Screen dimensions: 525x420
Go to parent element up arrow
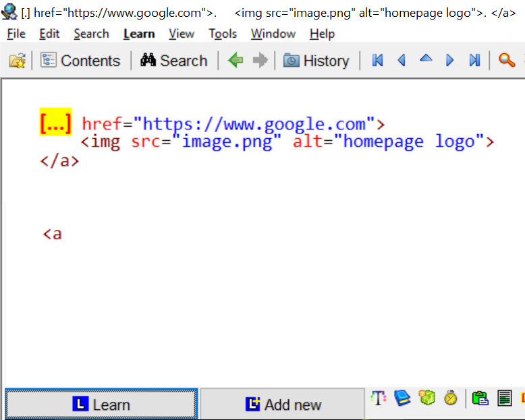pyautogui.click(x=426, y=59)
